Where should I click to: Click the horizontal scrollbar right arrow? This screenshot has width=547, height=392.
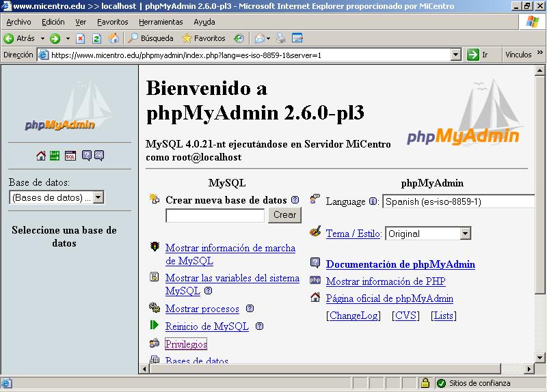click(x=529, y=369)
